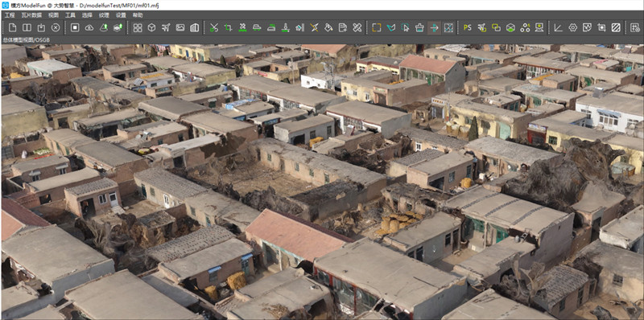
Task: Click the document with plus icon
Action: tap(343, 27)
